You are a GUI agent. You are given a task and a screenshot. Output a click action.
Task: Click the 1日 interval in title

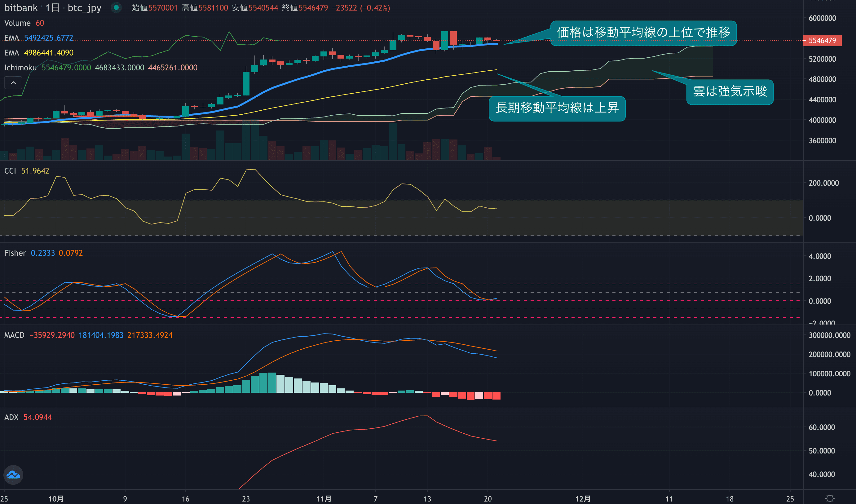point(52,7)
